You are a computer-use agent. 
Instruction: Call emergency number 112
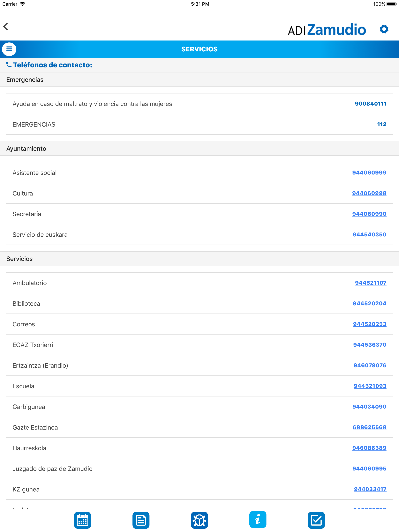pyautogui.click(x=382, y=124)
